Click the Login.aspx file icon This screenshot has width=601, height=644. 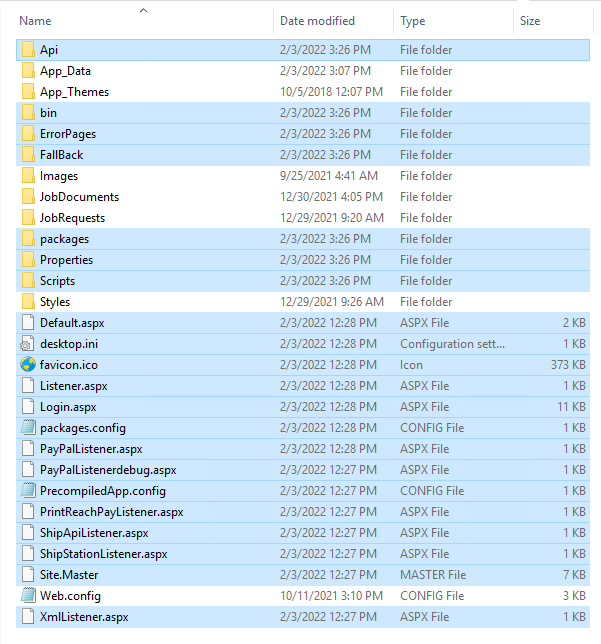(28, 407)
